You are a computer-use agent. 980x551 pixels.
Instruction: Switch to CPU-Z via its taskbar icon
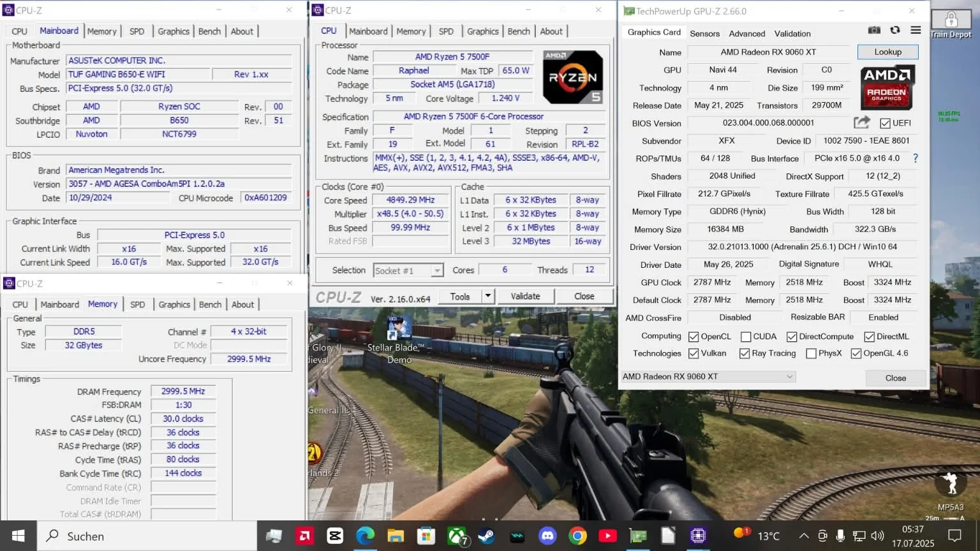699,536
